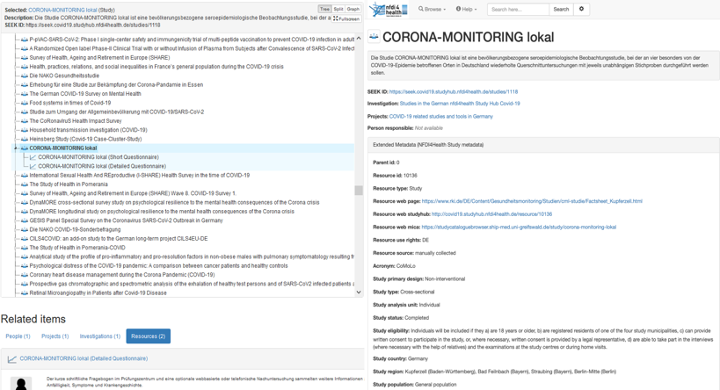This screenshot has height=390, width=720.
Task: Click study icon beside P-pVAC-SARS-CoV-2 row
Action: (x=24, y=40)
